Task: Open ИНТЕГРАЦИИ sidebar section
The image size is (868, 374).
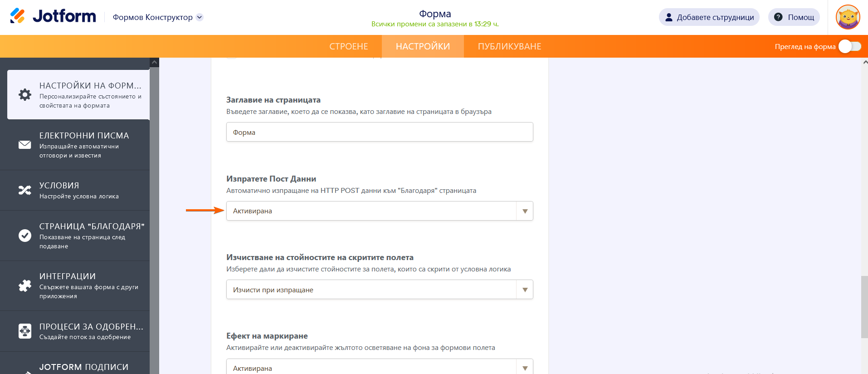Action: [75, 285]
